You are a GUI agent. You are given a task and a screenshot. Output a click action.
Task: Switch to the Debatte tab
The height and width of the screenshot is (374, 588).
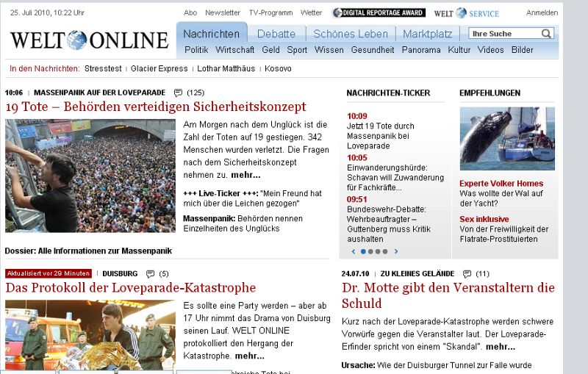276,34
